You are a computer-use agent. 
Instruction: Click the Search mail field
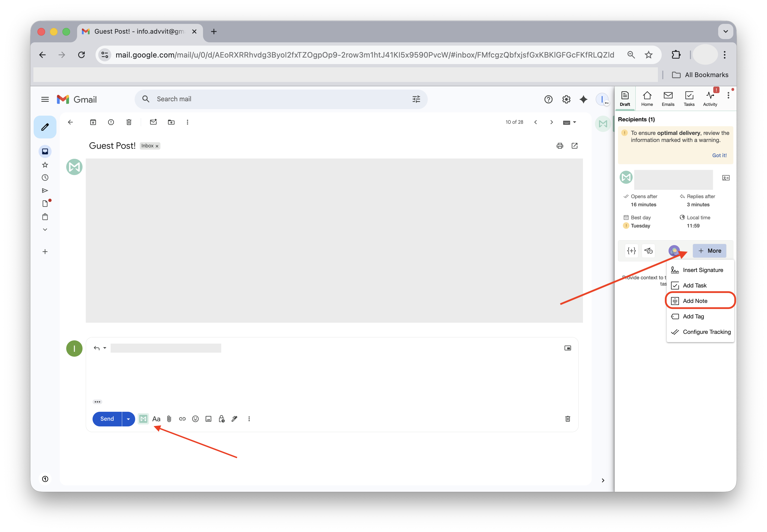pyautogui.click(x=281, y=99)
